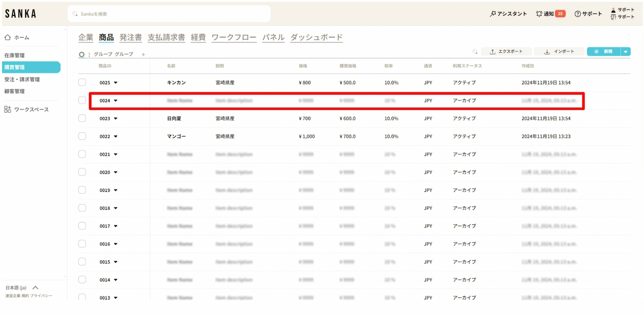Click the キンカン product name
This screenshot has height=315, width=644.
click(176, 82)
